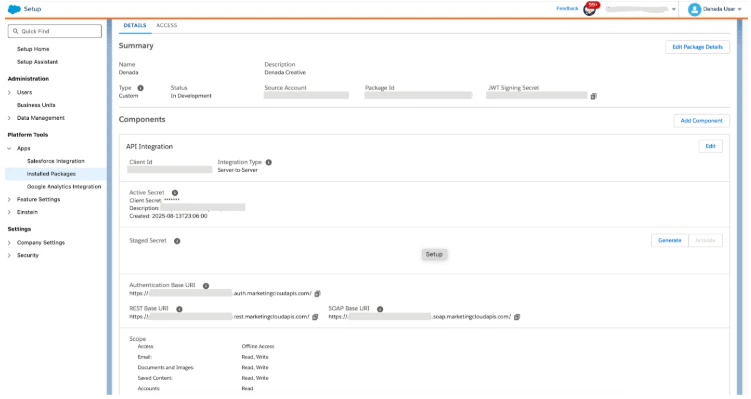This screenshot has height=399, width=751.
Task: Switch to the Access tab
Action: click(167, 25)
